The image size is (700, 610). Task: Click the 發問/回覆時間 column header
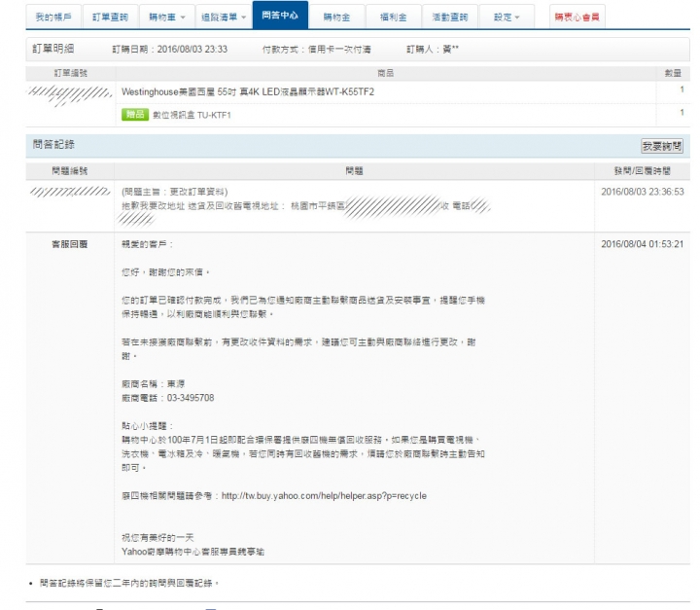[643, 170]
